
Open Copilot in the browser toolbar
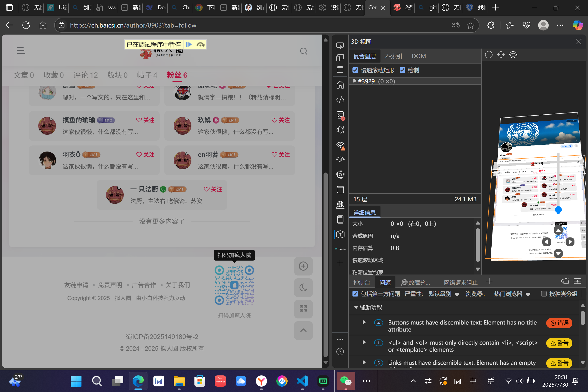tap(577, 25)
